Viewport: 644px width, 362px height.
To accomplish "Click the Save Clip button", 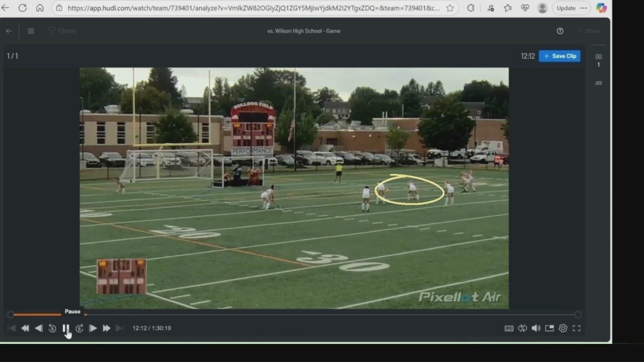I will pyautogui.click(x=559, y=56).
